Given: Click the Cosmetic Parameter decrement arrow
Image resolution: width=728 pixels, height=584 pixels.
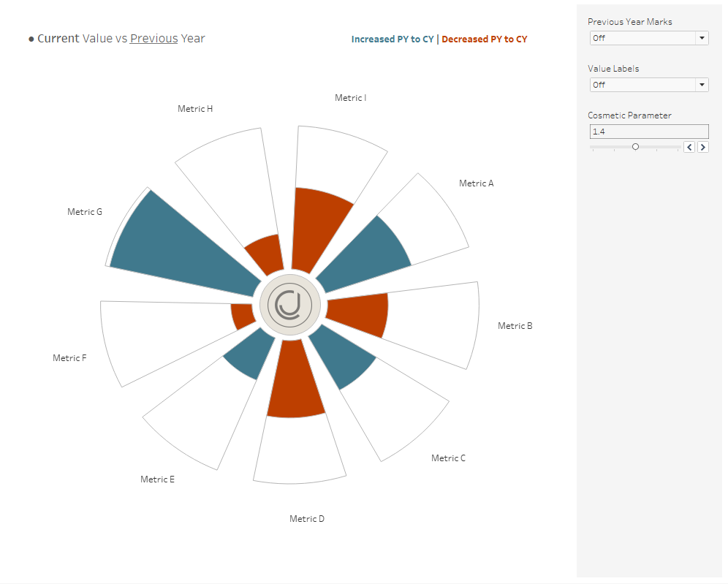Looking at the screenshot, I should (689, 147).
